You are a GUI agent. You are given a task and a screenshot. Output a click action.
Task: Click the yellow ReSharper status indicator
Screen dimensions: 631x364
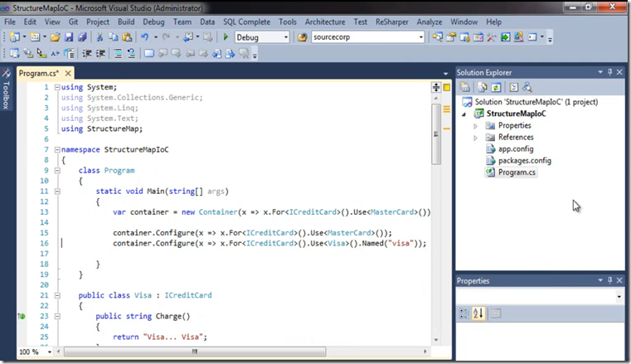point(447,87)
